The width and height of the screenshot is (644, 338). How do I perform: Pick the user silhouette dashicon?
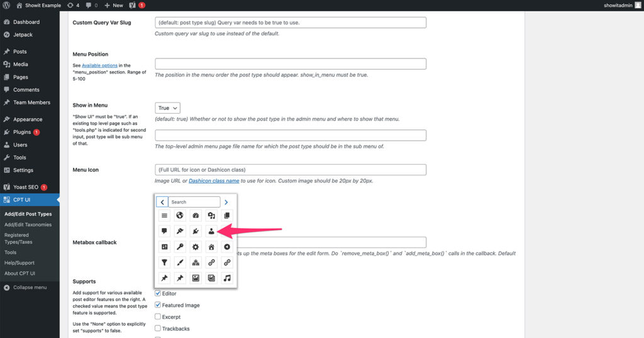pos(211,231)
